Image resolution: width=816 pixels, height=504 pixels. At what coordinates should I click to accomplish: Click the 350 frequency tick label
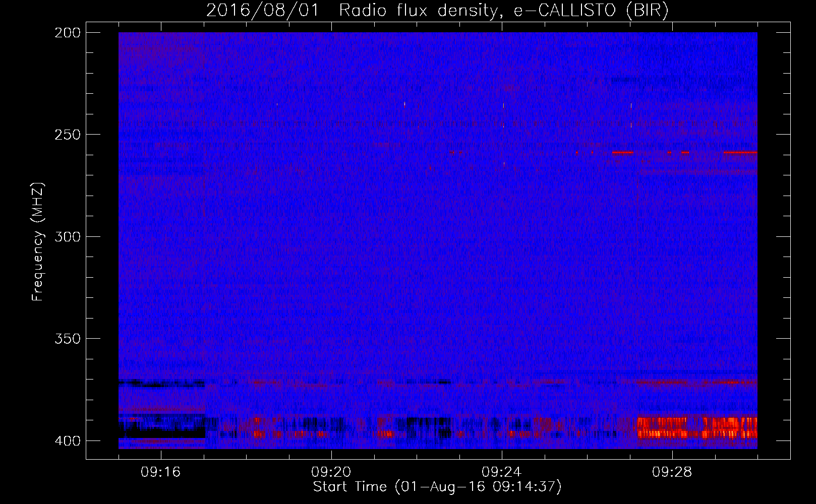tap(67, 339)
